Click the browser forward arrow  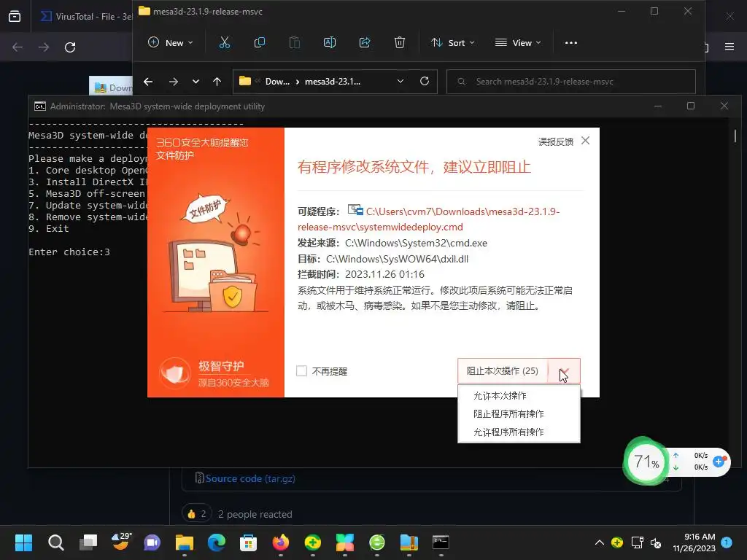pos(44,47)
